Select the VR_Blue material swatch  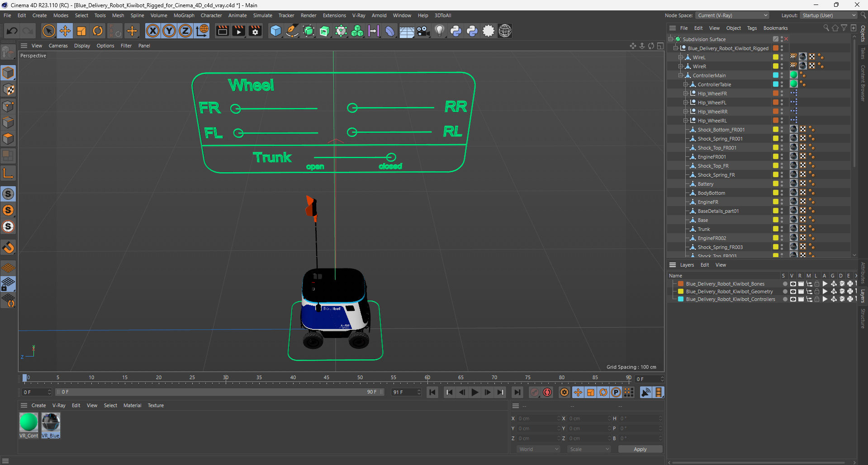(51, 422)
